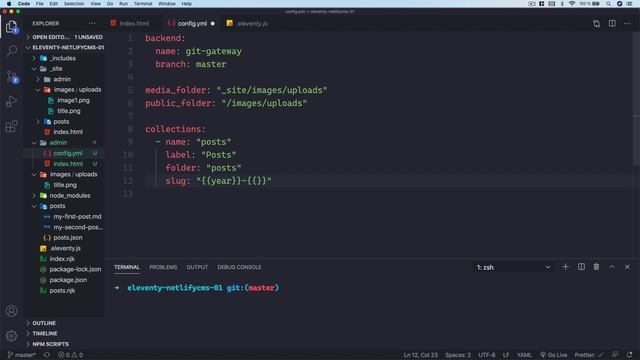
Task: Expand the Timeline section
Action: 64,333
